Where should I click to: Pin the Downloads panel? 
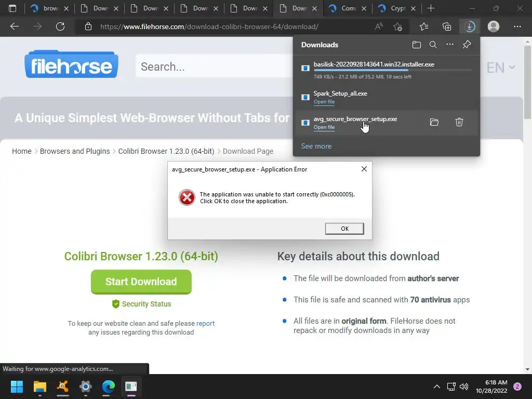[x=467, y=45]
